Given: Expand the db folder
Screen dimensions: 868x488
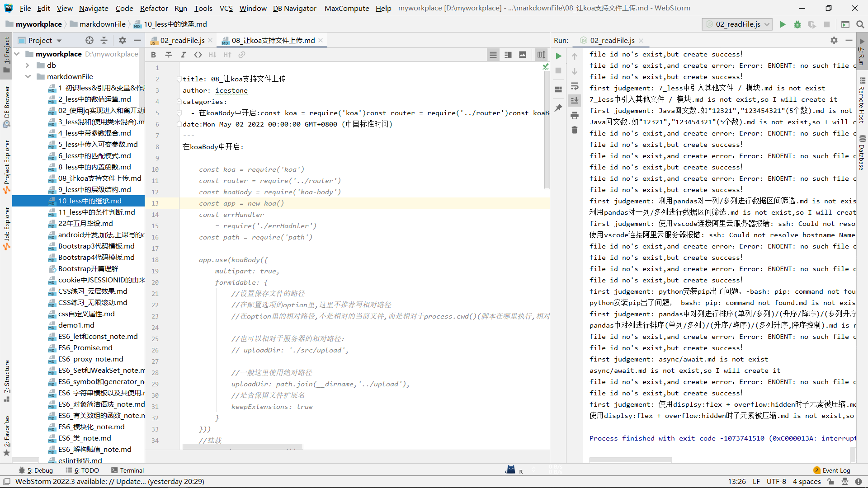Looking at the screenshot, I should click(28, 66).
